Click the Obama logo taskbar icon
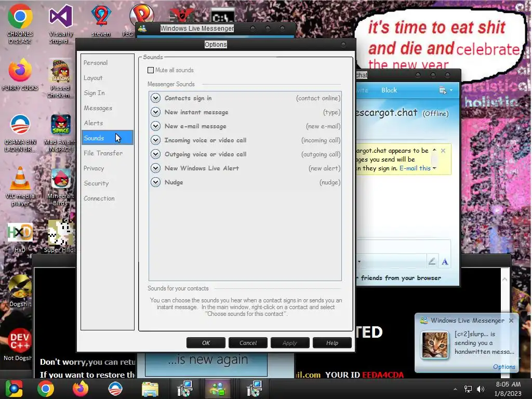The width and height of the screenshot is (532, 399). [x=115, y=389]
